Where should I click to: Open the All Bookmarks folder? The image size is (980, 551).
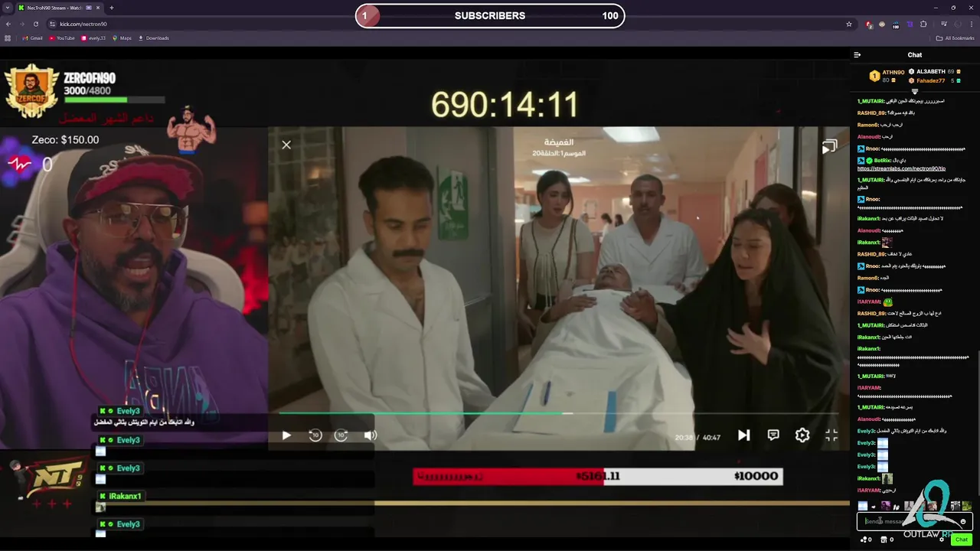(955, 38)
